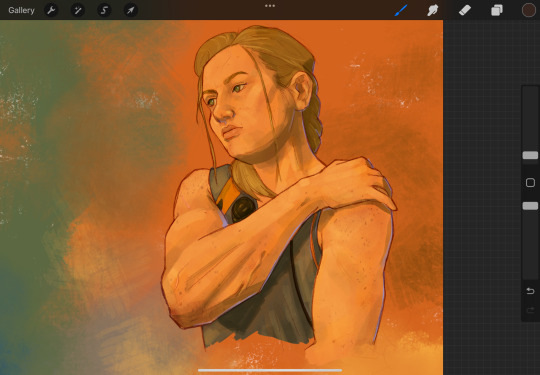Image resolution: width=540 pixels, height=375 pixels.
Task: Return to the Gallery
Action: click(21, 10)
